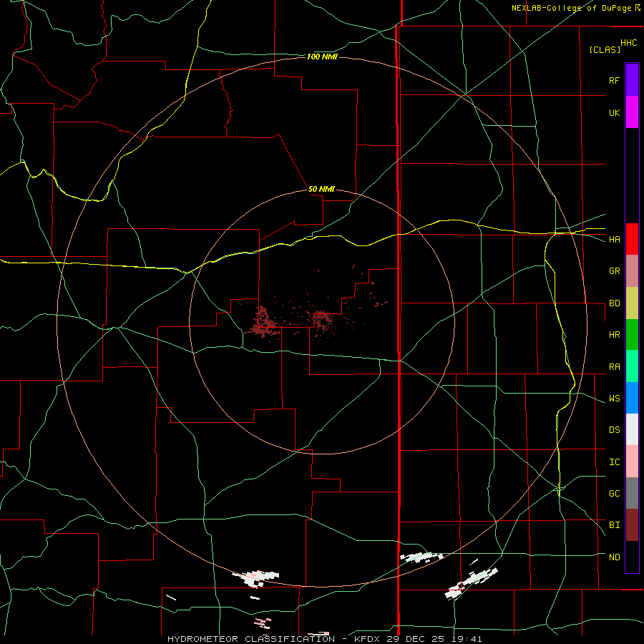Screen dimensions: 644x644
Task: Click the RF purple legend swatch
Action: click(x=632, y=79)
